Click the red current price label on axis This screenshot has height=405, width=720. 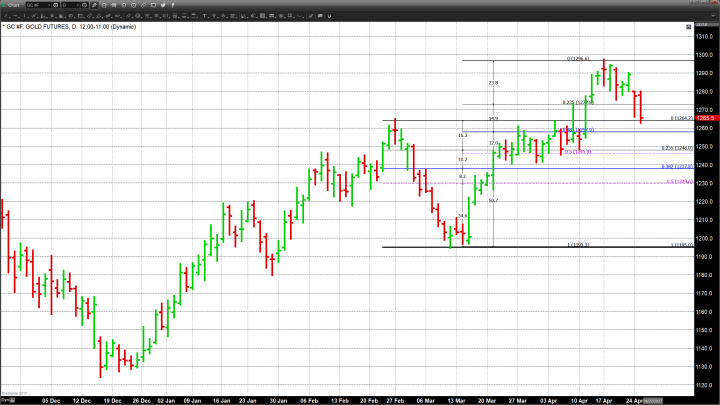pos(708,118)
